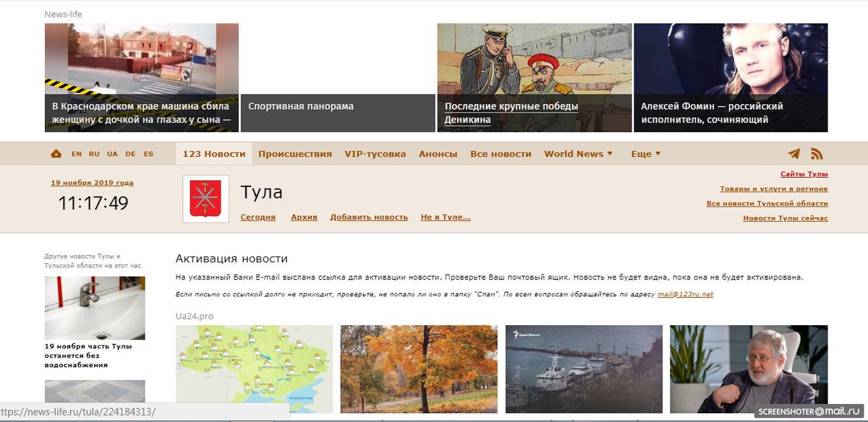Expand the Еще dropdown menu
This screenshot has width=868, height=422.
646,154
